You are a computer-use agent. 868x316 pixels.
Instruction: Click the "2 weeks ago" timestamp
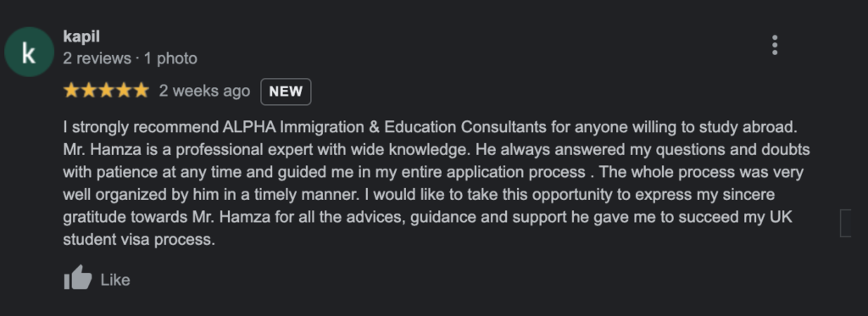pyautogui.click(x=204, y=91)
